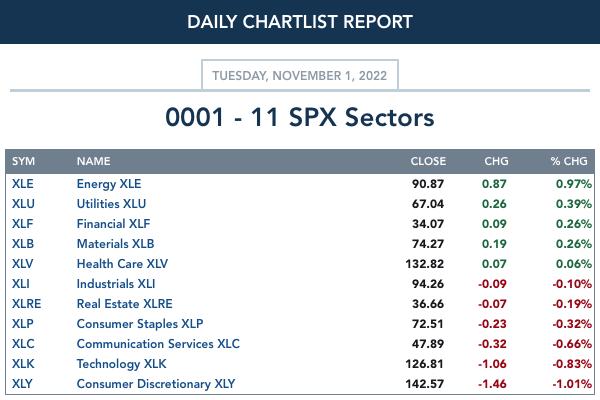Select the Communication Services XLC link
Screen dimensions: 600x400
click(x=158, y=344)
